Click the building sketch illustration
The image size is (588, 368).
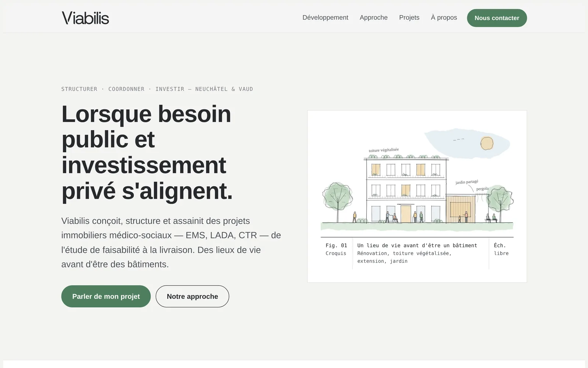(417, 180)
